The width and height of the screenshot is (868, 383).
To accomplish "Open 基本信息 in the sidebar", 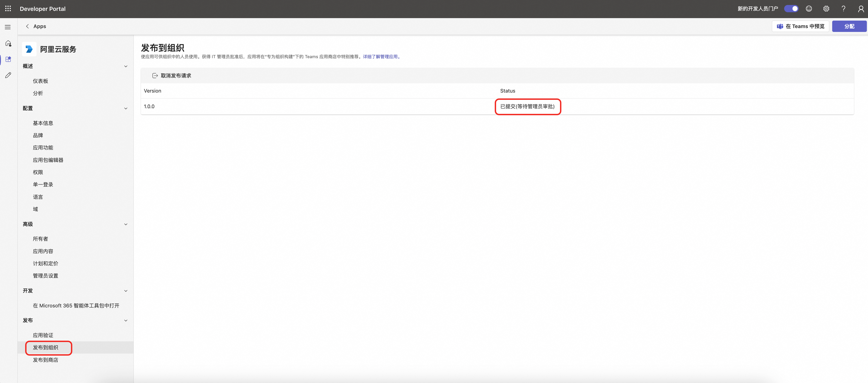I will (43, 123).
